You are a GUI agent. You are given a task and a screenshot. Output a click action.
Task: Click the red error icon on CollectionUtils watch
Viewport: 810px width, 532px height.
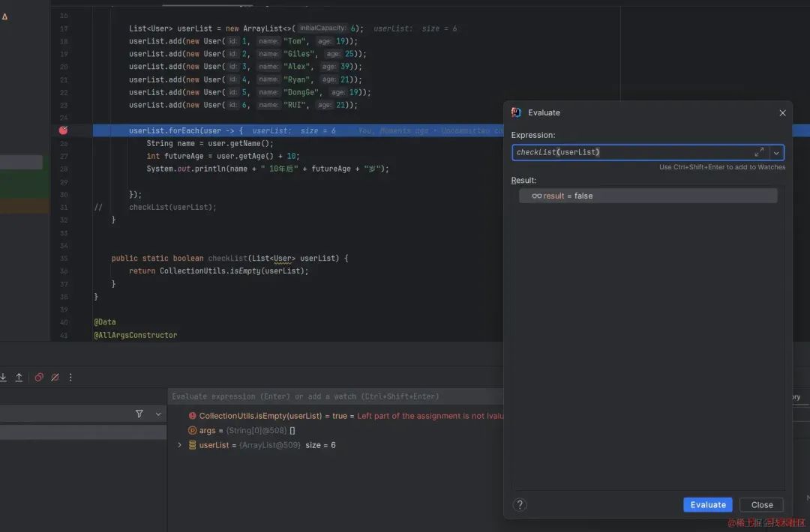tap(192, 416)
